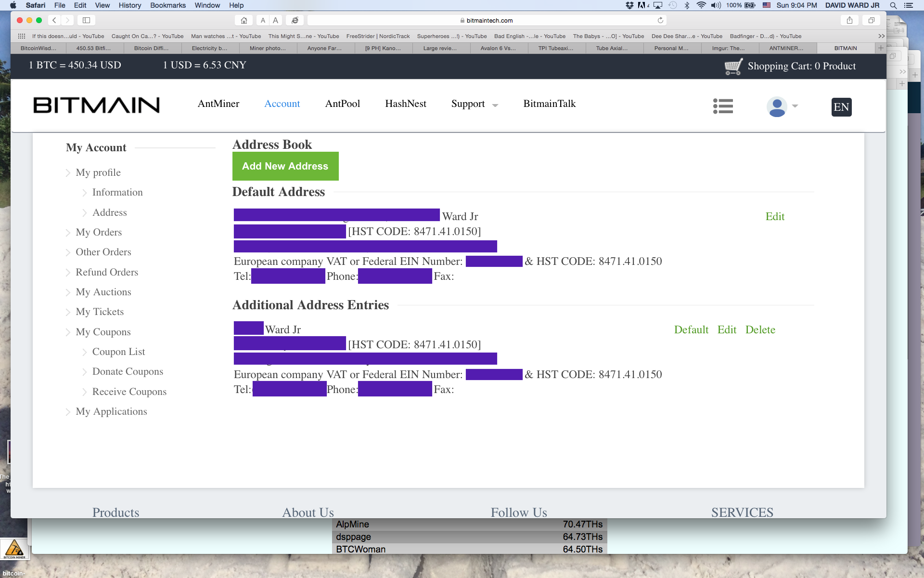Switch to the Bitcoin Diffi tab
Image resolution: width=924 pixels, height=578 pixels.
click(153, 48)
